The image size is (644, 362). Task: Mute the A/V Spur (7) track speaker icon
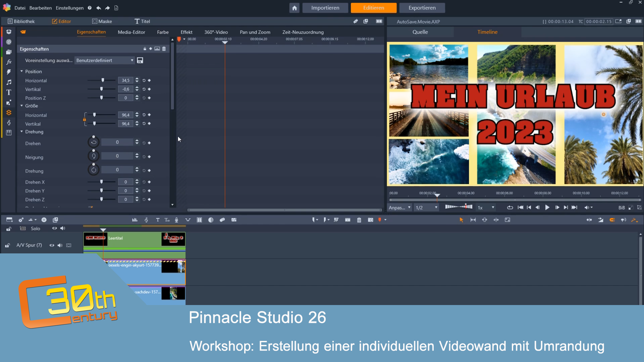coord(60,245)
